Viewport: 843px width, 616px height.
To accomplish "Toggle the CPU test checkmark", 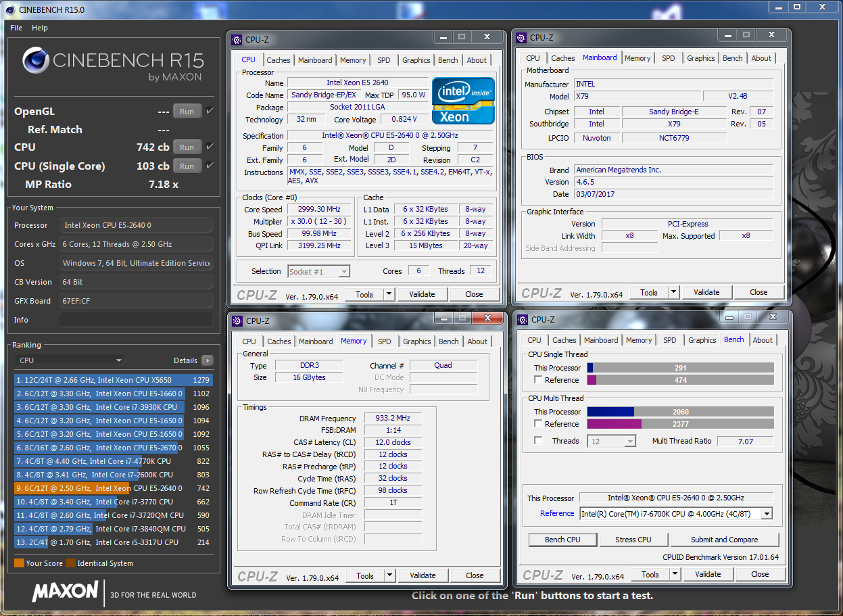I will pos(210,147).
